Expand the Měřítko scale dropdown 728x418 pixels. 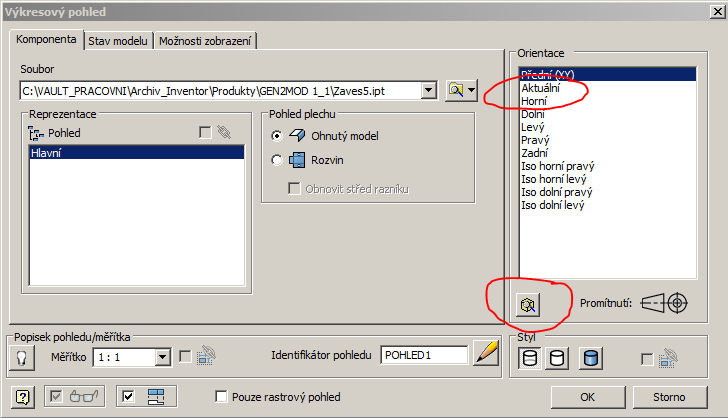click(x=163, y=356)
